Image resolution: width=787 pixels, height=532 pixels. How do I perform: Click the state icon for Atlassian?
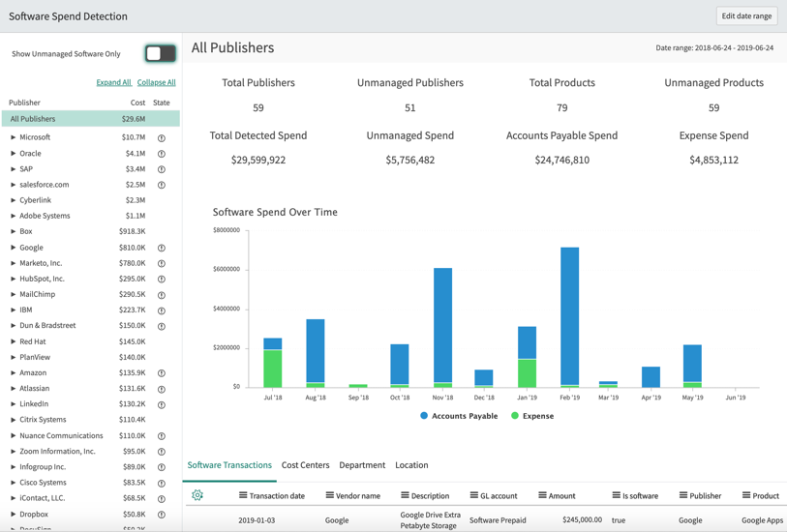pos(162,389)
